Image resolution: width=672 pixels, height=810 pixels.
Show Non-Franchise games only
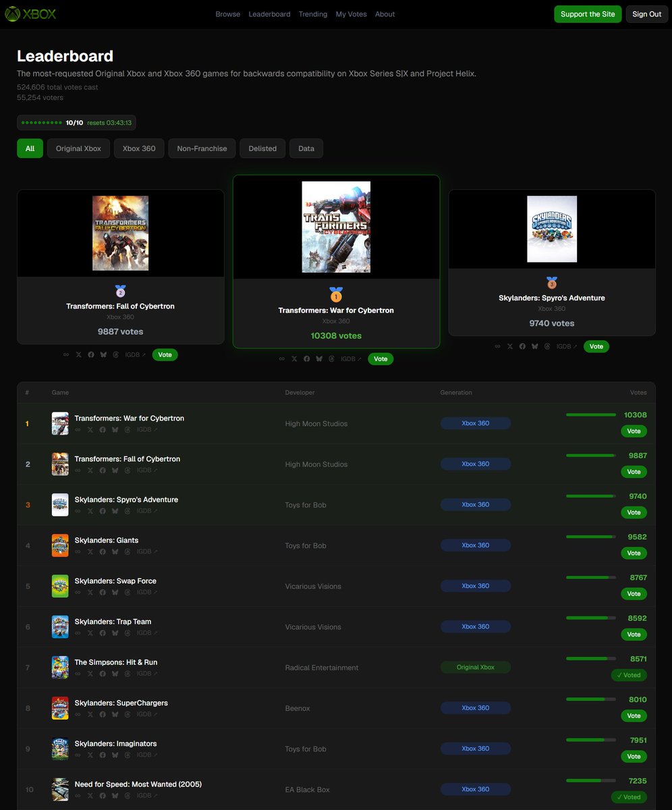202,148
